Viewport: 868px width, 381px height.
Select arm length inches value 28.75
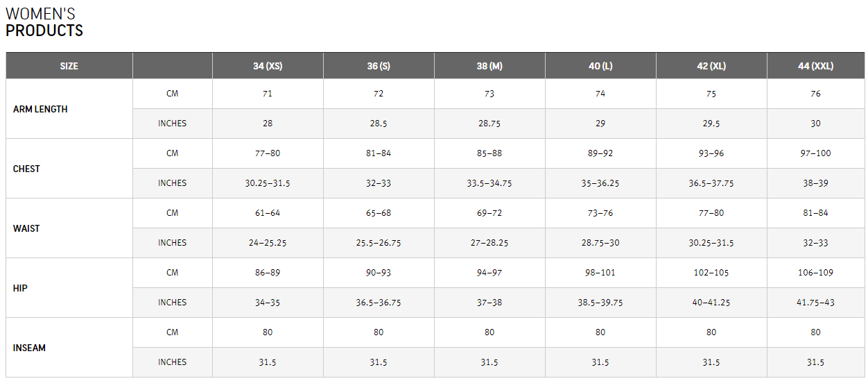click(x=489, y=124)
